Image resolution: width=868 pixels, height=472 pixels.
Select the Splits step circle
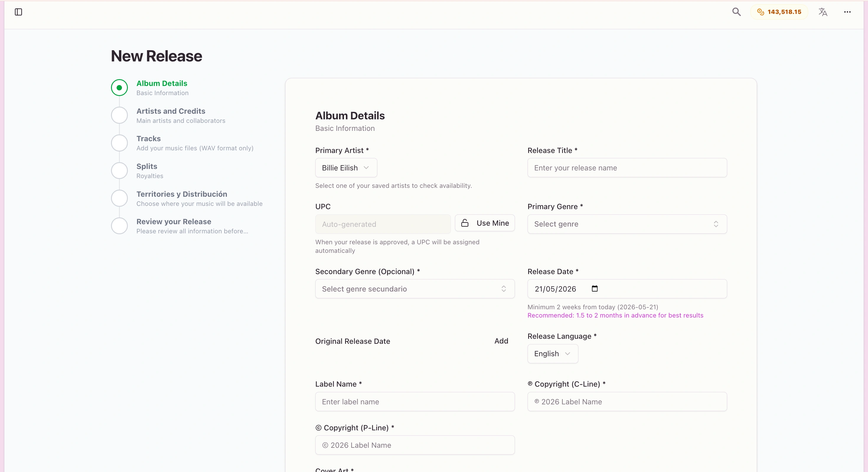[119, 171]
